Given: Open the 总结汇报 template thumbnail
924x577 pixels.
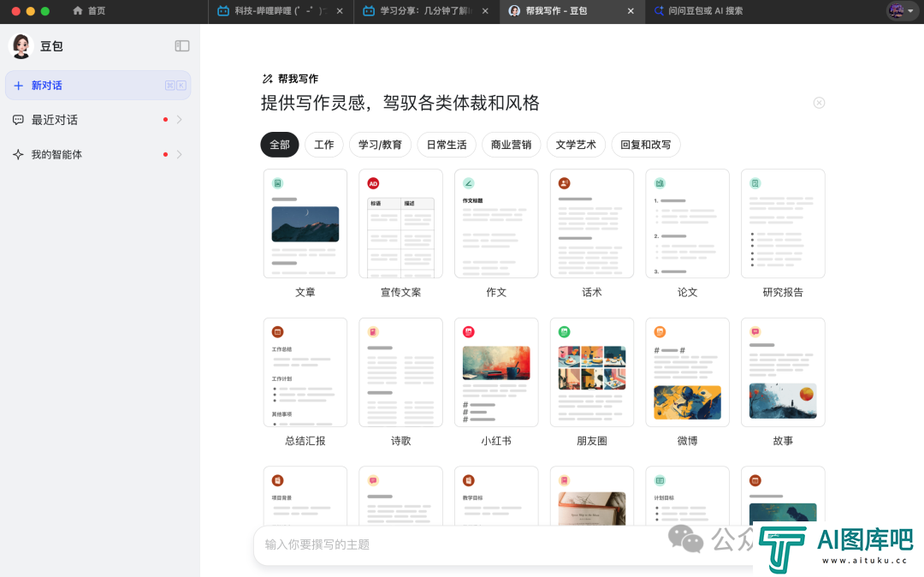Looking at the screenshot, I should coord(305,372).
